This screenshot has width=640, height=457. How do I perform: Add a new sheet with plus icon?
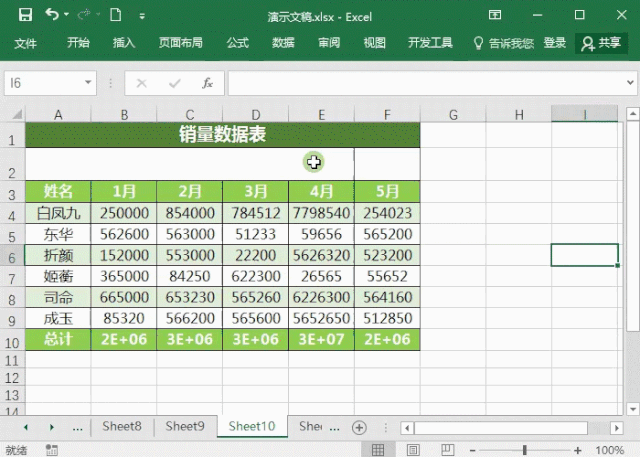point(359,428)
